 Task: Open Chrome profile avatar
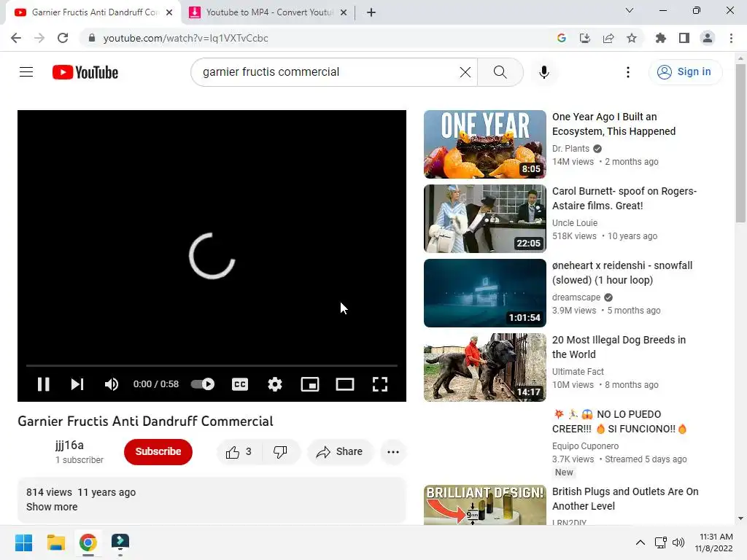708,38
